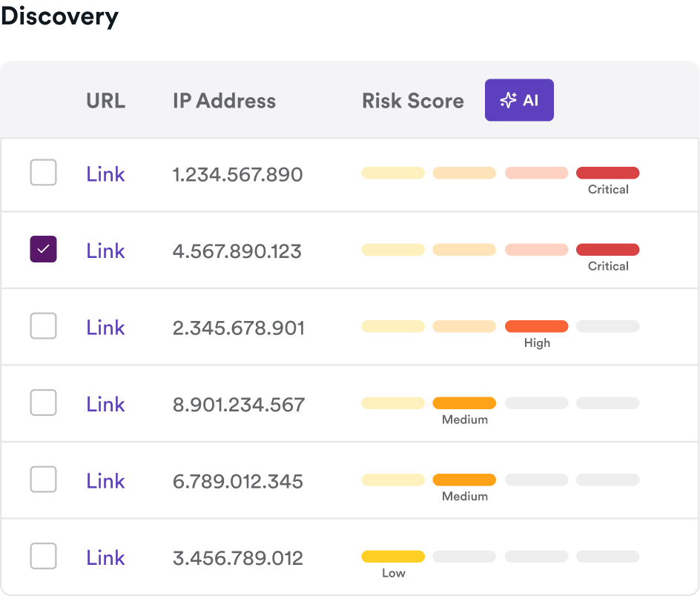
Task: Select the IP Address column header
Action: (223, 101)
